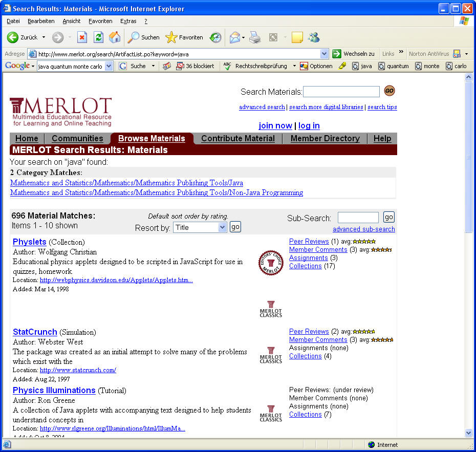Viewport: 476px width, 452px height.
Task: Click the Print icon in the toolbar
Action: (x=255, y=37)
